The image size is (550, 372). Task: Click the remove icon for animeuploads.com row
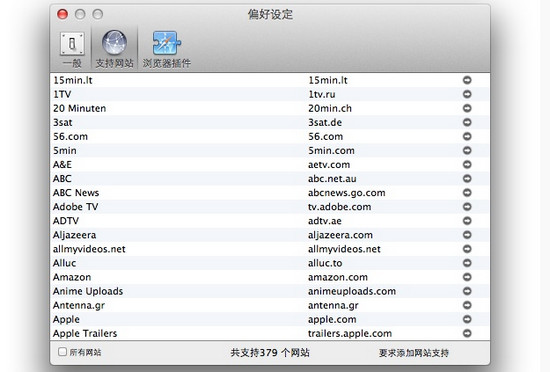[467, 291]
